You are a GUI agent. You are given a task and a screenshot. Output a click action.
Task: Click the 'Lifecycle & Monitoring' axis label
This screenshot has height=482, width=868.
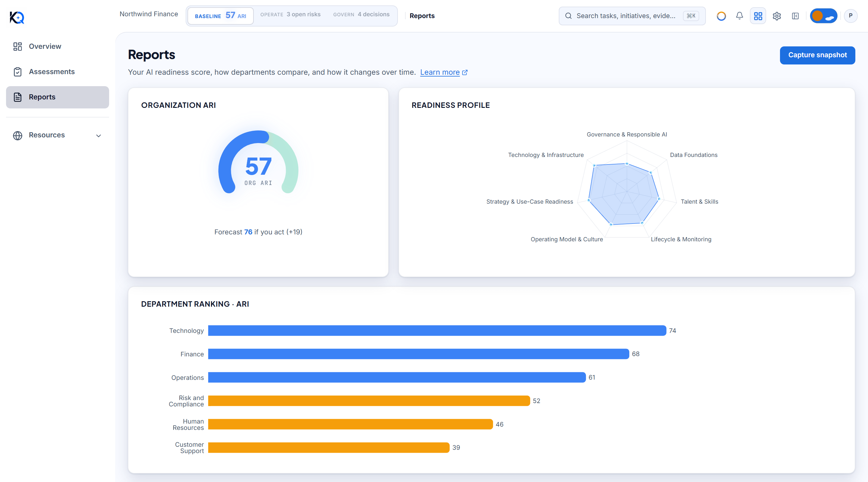[681, 239]
